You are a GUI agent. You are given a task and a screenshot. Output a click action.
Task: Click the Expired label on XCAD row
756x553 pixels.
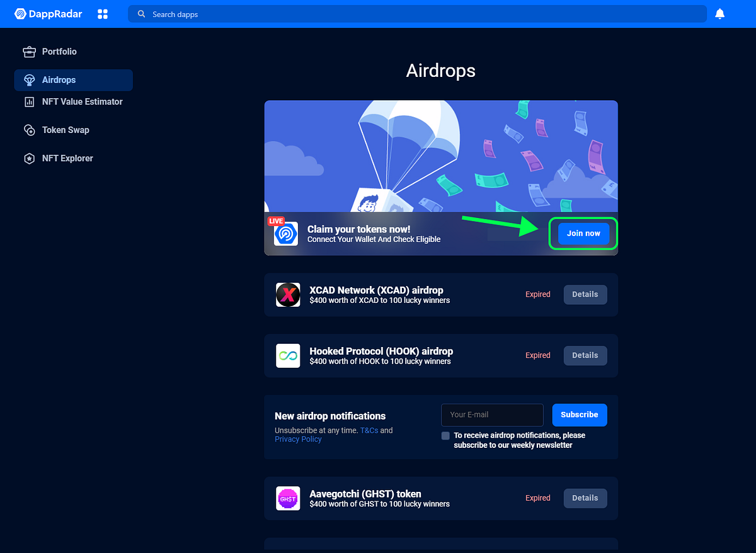coord(538,295)
